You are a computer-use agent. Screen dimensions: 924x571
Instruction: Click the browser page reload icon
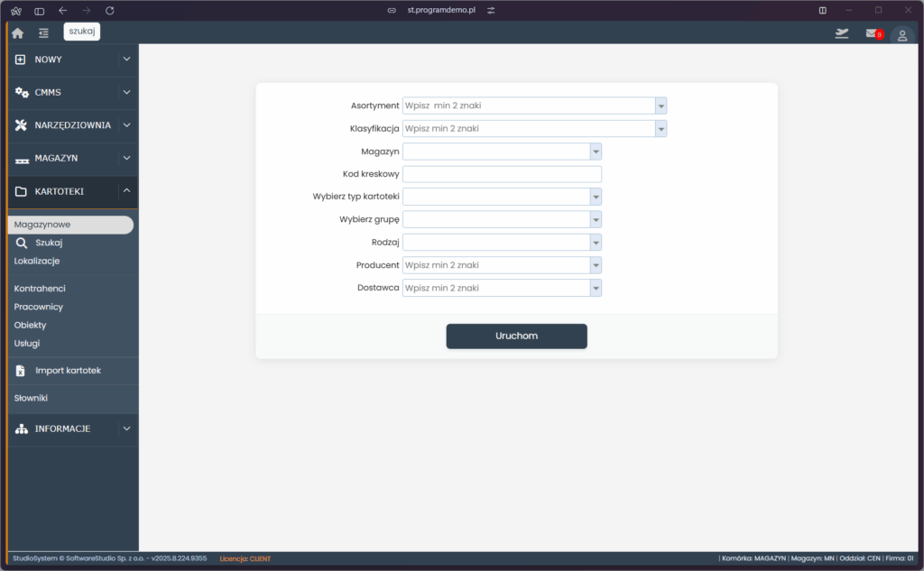point(110,12)
